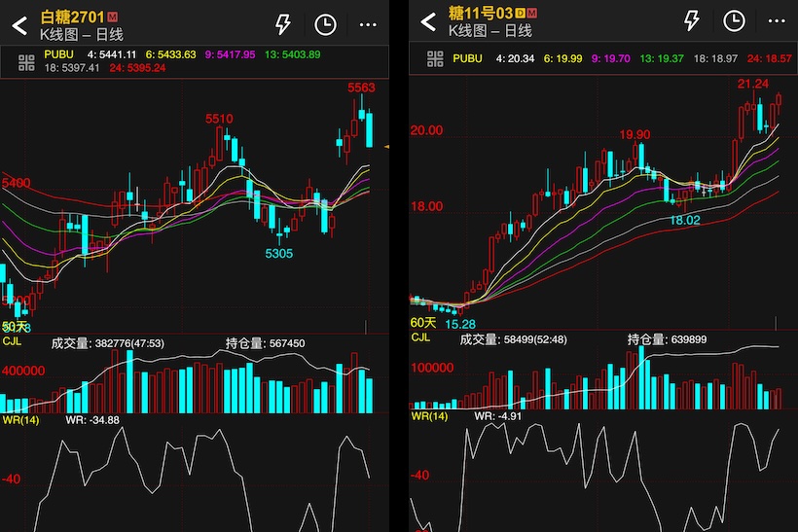Change period via K线图 – 日线 in 白糖2701
The width and height of the screenshot is (798, 532).
[x=82, y=35]
